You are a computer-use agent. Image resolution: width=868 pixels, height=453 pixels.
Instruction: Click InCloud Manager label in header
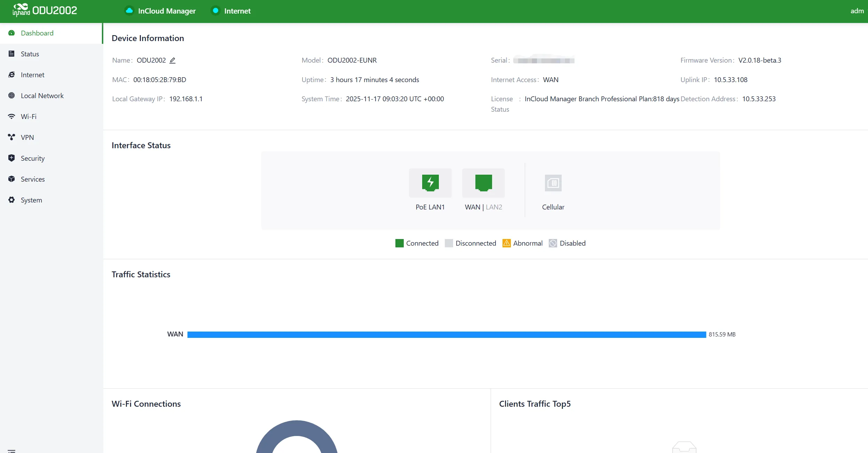167,11
